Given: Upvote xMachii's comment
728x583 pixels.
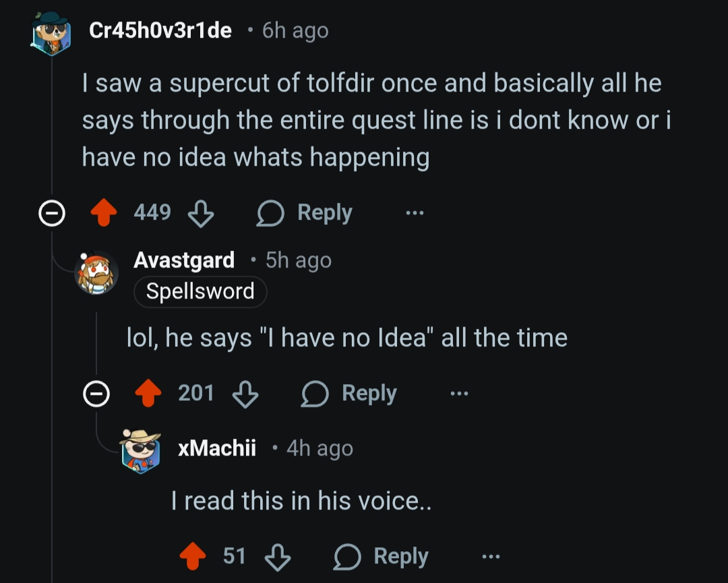Looking at the screenshot, I should click(x=193, y=557).
